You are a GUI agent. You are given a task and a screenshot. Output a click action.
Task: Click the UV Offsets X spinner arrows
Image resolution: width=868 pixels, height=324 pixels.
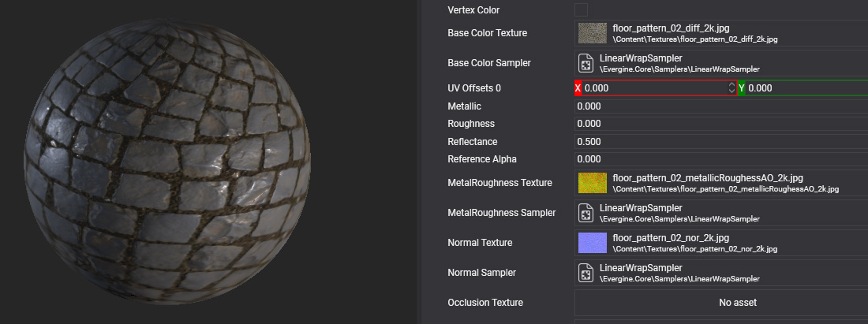click(x=731, y=88)
